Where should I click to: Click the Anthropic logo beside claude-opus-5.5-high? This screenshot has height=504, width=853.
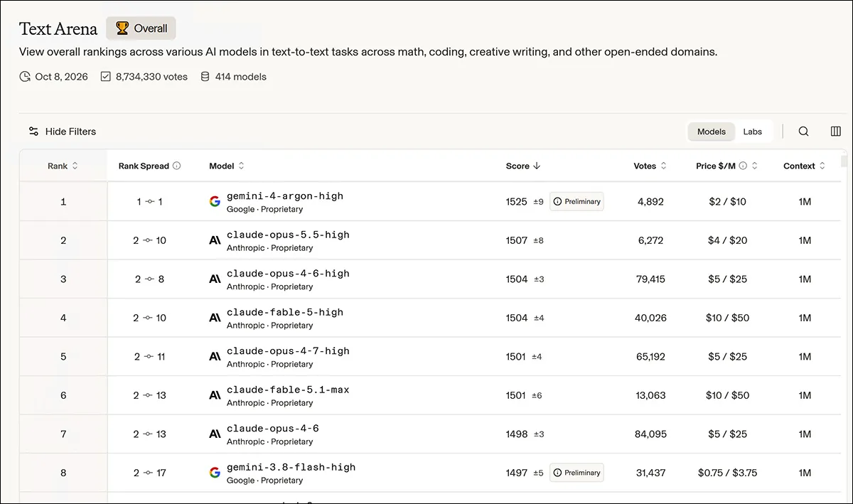[215, 240]
